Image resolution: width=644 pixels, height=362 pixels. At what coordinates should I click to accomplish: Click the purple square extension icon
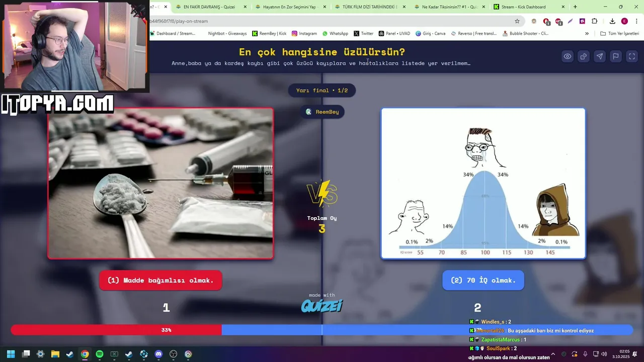582,21
